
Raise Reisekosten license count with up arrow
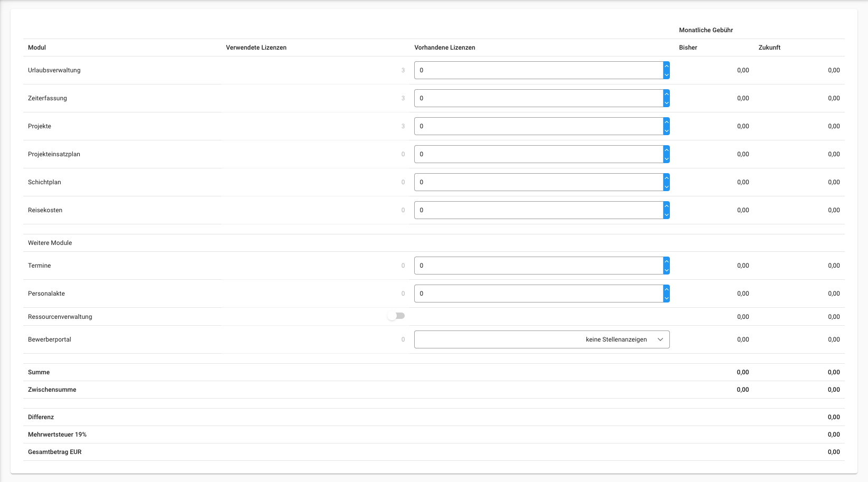(x=666, y=206)
